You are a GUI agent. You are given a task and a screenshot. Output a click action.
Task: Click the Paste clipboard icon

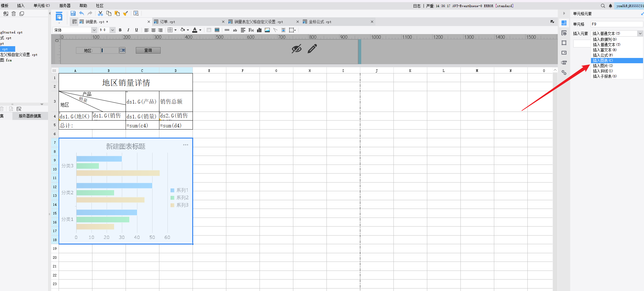coord(117,13)
